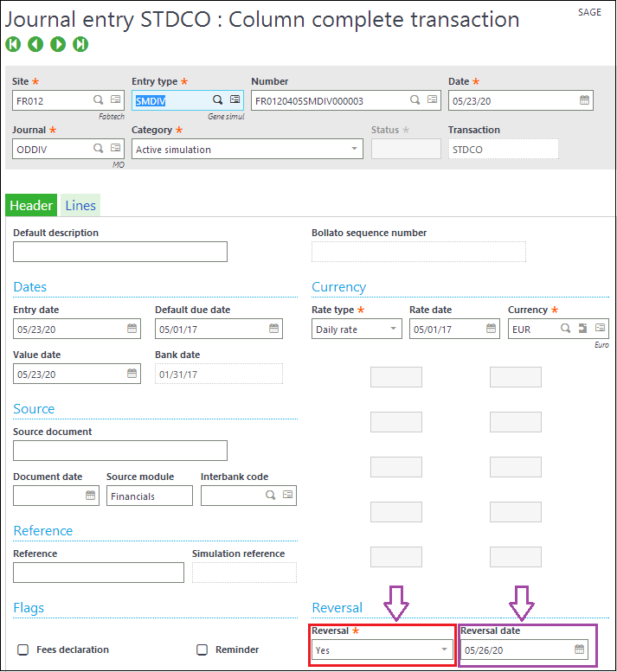Go to the next record arrow icon
The height and width of the screenshot is (672, 617).
(58, 44)
